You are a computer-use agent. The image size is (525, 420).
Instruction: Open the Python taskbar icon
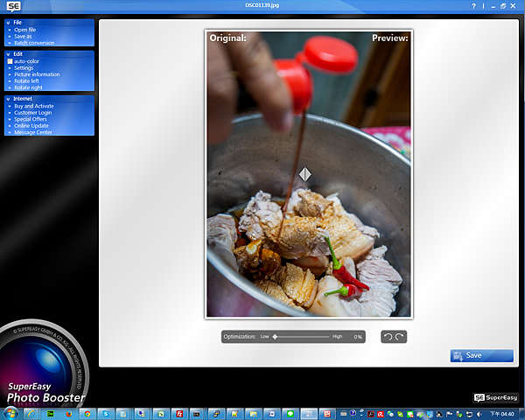[x=216, y=414]
